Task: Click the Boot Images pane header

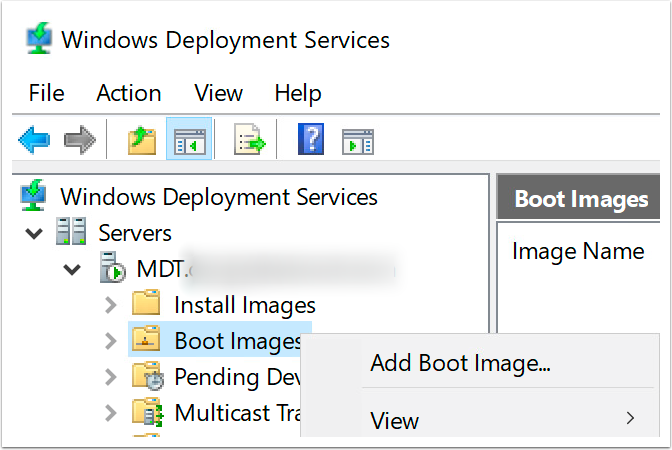Action: tap(579, 199)
